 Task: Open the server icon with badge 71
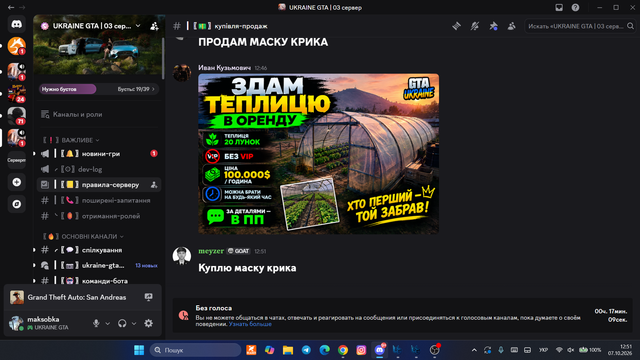coord(16,116)
